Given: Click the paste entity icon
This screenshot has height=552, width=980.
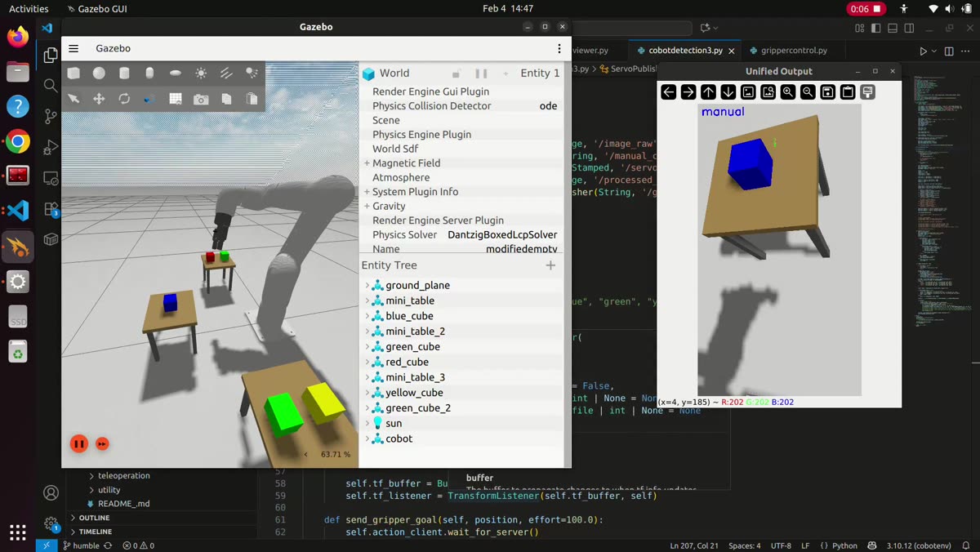Looking at the screenshot, I should (x=252, y=99).
